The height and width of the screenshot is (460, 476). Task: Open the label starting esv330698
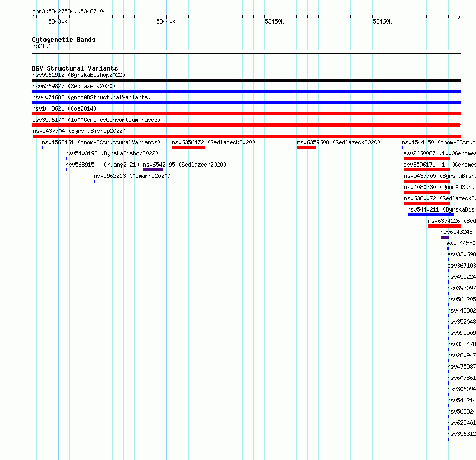click(x=462, y=254)
